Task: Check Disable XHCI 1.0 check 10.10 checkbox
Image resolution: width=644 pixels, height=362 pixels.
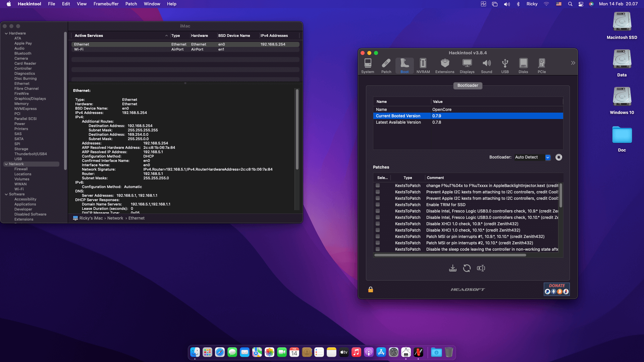Action: [x=378, y=230]
